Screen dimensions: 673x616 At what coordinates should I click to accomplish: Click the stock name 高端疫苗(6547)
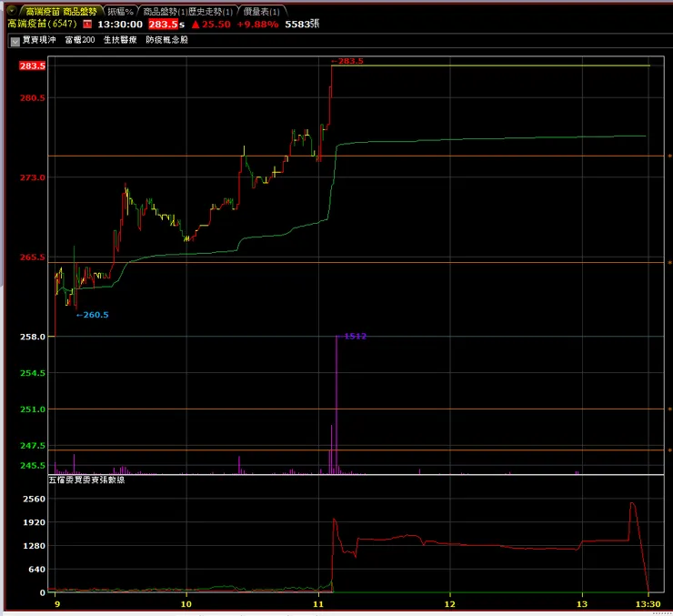(42, 24)
